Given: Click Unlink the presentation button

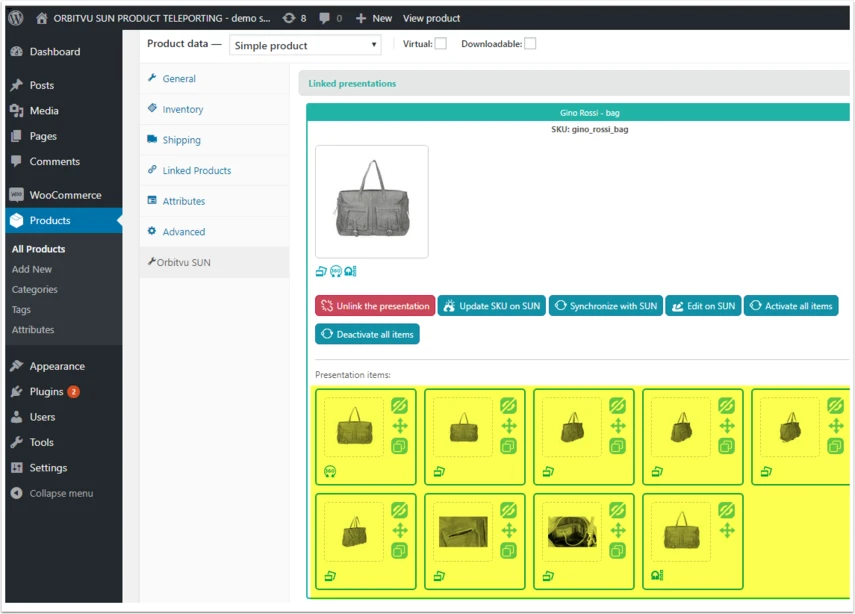Looking at the screenshot, I should [x=375, y=306].
